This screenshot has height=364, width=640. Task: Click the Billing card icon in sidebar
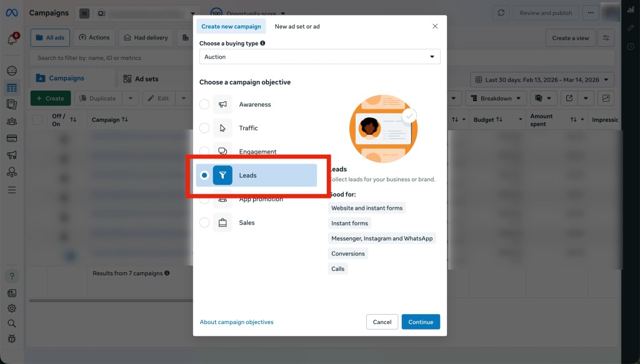tap(12, 138)
